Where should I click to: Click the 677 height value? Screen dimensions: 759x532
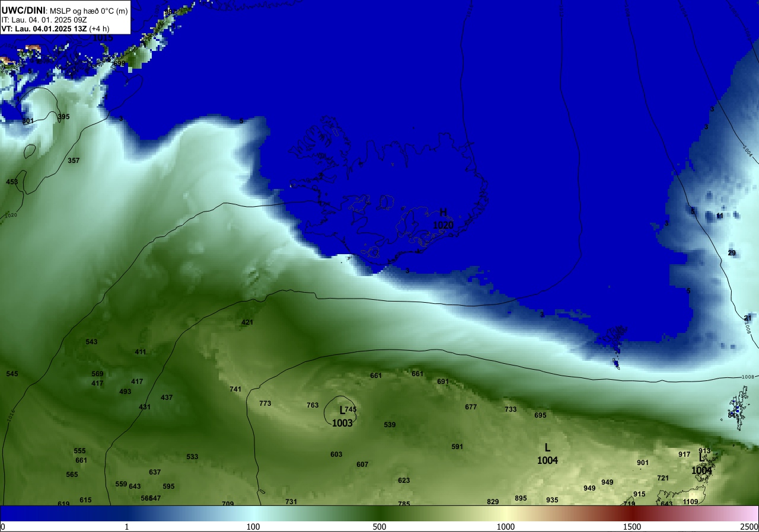pyautogui.click(x=471, y=407)
